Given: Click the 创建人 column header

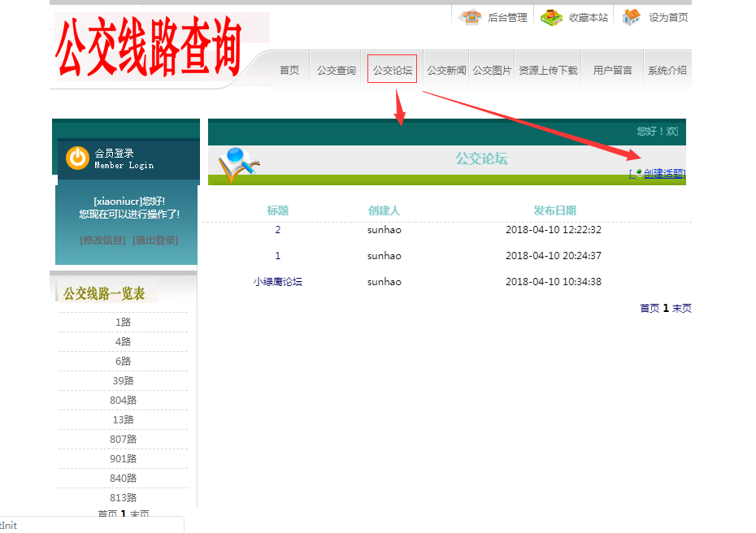Looking at the screenshot, I should pos(384,210).
